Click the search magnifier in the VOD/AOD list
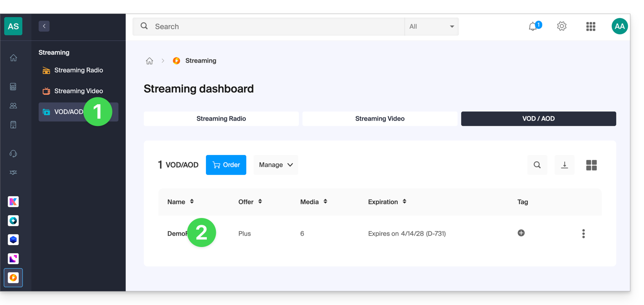644x305 pixels. 537,165
